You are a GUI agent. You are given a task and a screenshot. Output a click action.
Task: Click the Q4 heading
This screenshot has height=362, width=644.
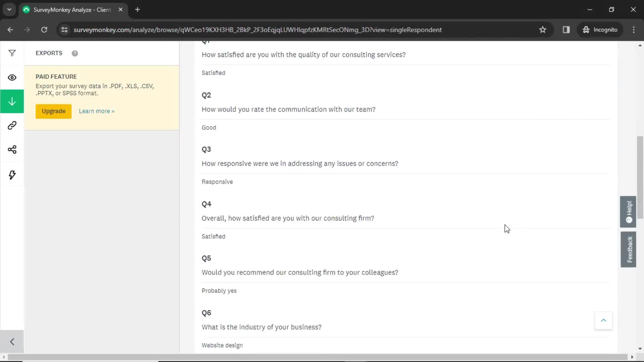pyautogui.click(x=206, y=204)
